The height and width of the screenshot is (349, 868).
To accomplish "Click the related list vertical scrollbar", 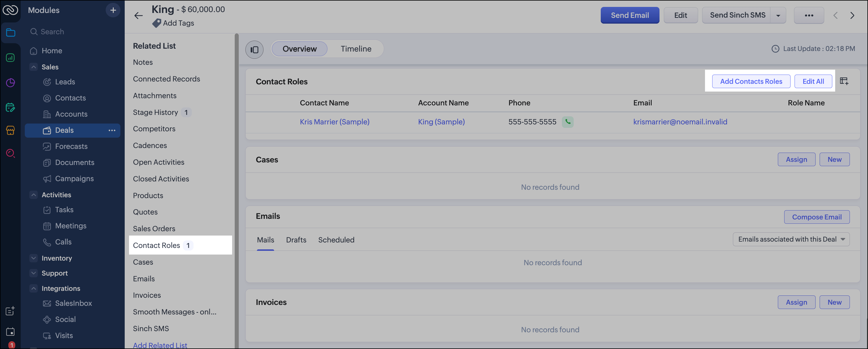I will 236,191.
